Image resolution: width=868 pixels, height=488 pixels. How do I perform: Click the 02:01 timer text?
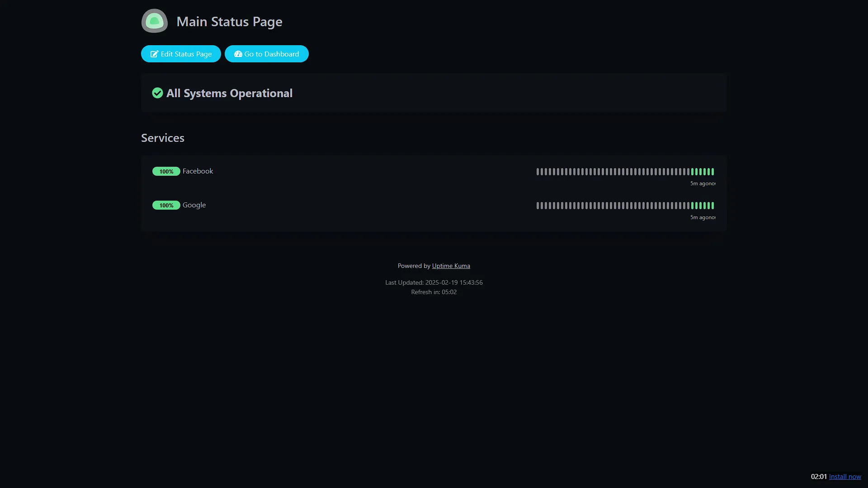819,477
